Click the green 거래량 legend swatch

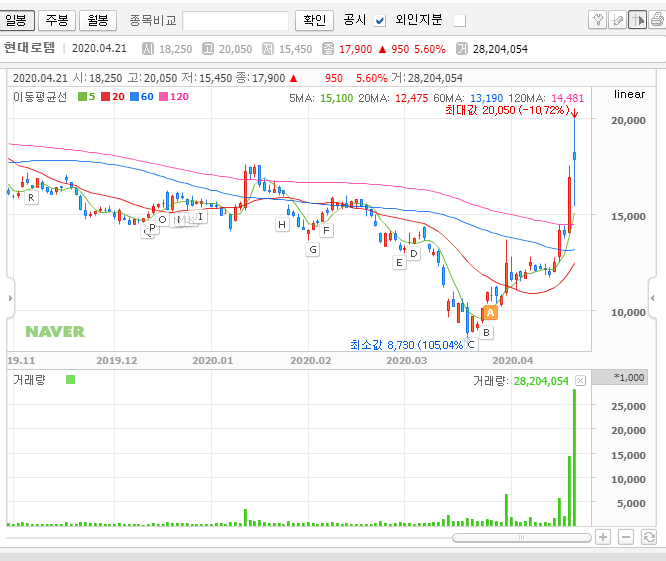71,379
